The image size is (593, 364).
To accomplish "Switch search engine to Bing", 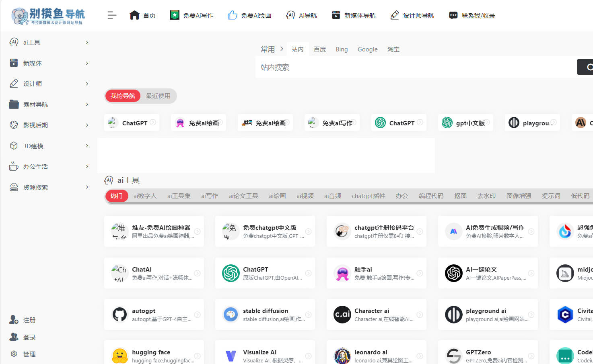I will click(342, 49).
